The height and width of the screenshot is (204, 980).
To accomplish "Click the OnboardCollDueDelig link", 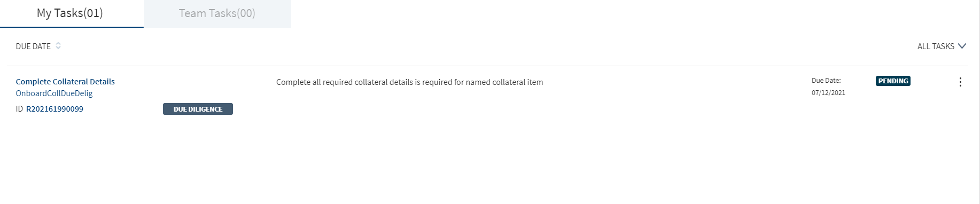I will tap(54, 93).
